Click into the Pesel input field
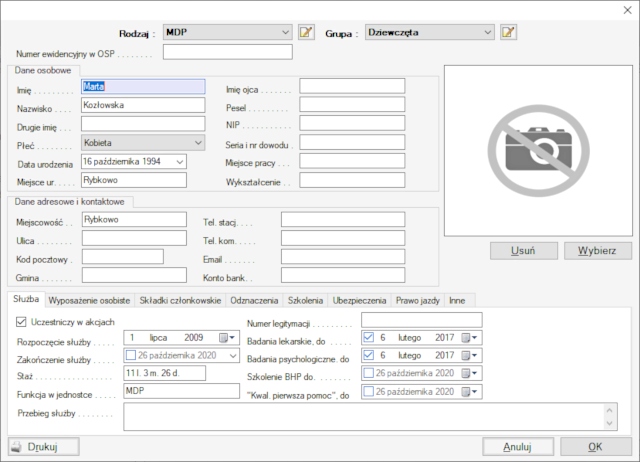Screen dimensions: 640x462 coord(352,106)
